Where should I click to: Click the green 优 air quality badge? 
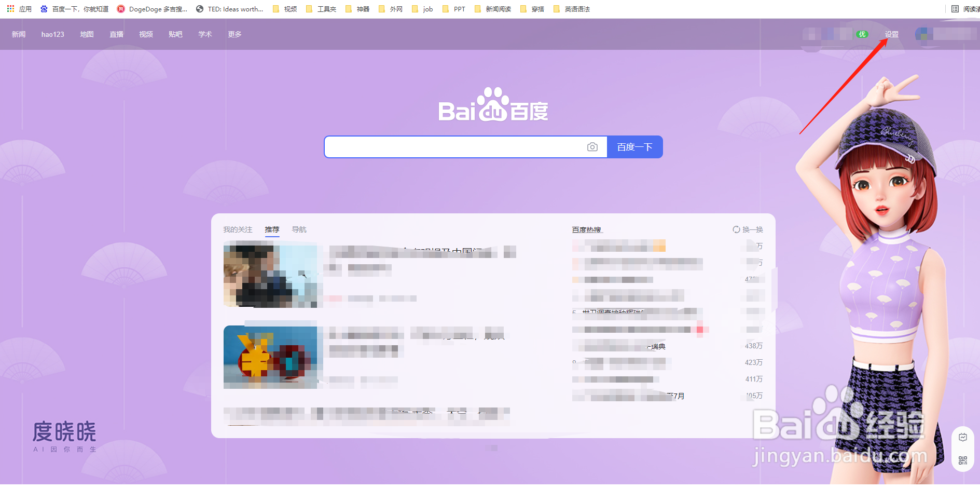pyautogui.click(x=862, y=34)
